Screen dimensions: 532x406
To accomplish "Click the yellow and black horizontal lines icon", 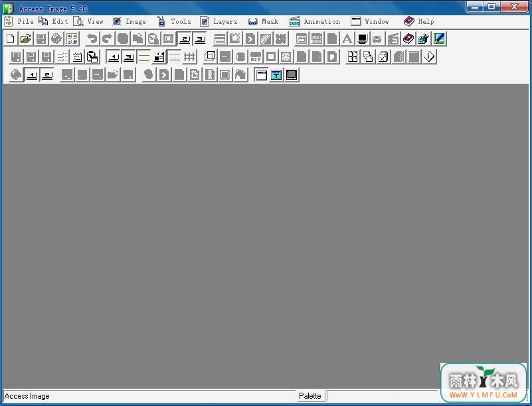I will pyautogui.click(x=144, y=56).
